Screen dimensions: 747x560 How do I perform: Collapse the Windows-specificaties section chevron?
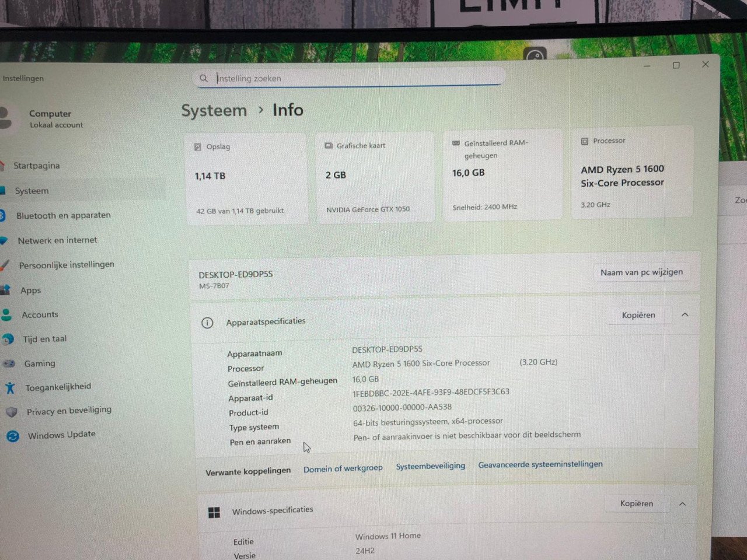point(683,503)
